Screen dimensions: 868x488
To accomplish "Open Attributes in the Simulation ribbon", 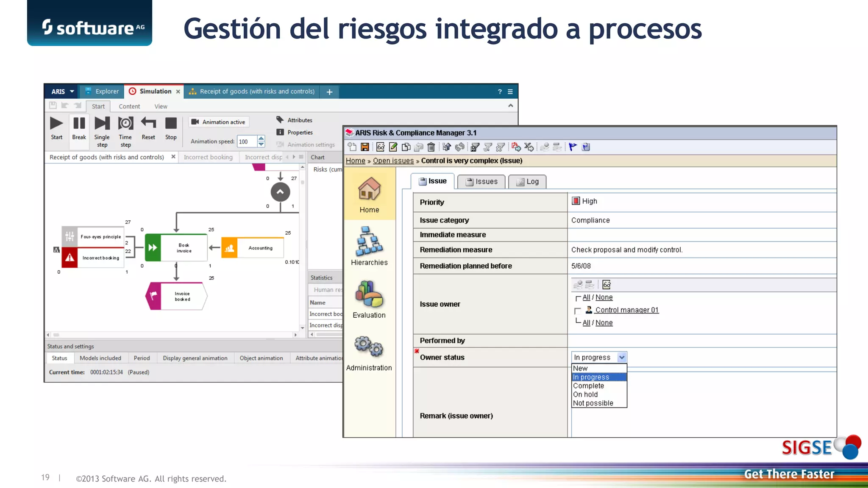I will pyautogui.click(x=295, y=120).
